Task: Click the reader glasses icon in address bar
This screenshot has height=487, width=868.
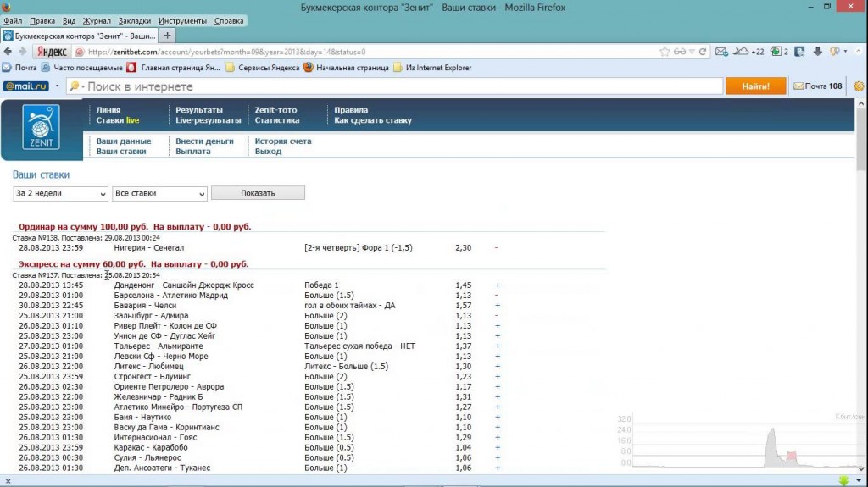Action: (679, 52)
